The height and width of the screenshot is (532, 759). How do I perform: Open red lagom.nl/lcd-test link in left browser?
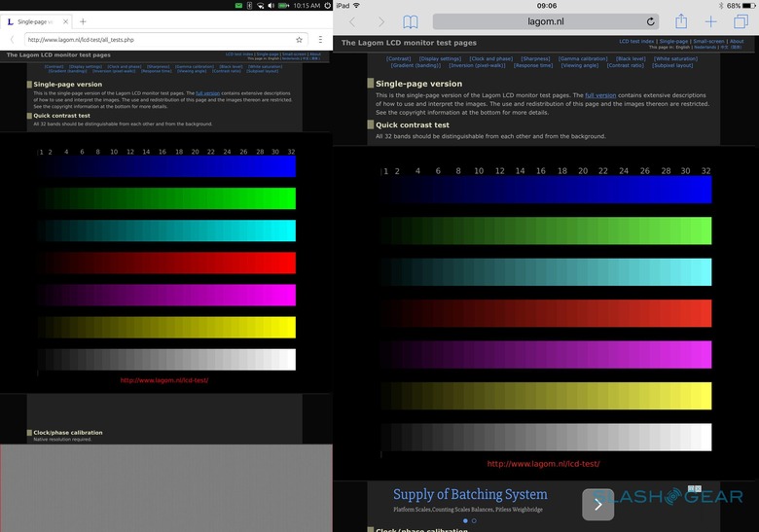point(164,380)
